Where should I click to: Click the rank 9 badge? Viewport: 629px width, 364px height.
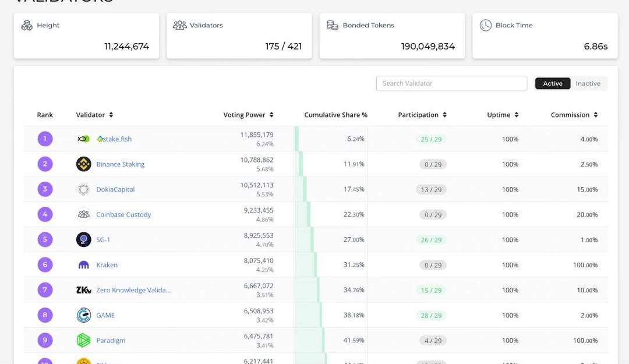(x=45, y=340)
